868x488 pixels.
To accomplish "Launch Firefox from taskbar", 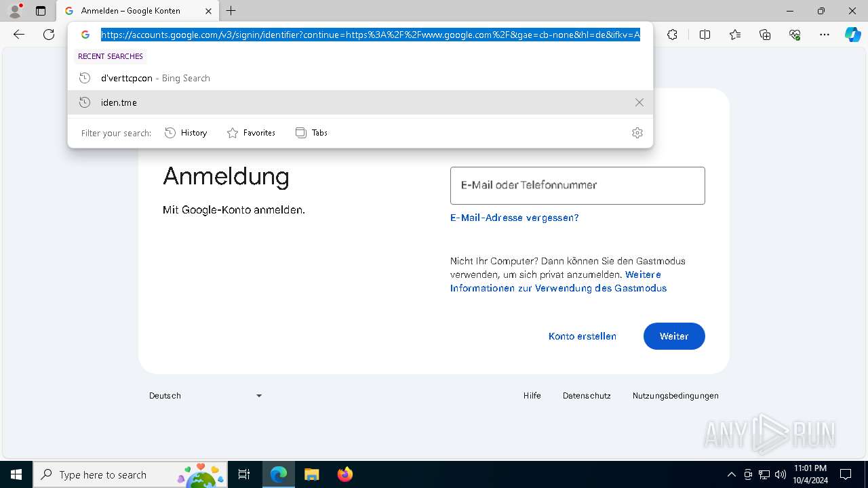I will pyautogui.click(x=344, y=474).
